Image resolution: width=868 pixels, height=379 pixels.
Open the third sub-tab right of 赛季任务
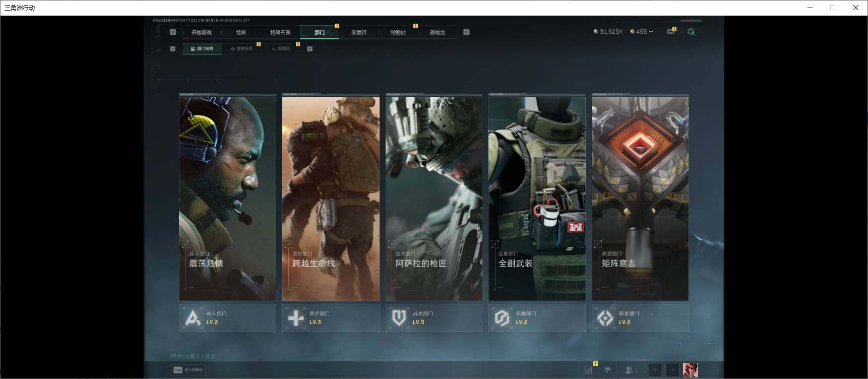pyautogui.click(x=281, y=49)
